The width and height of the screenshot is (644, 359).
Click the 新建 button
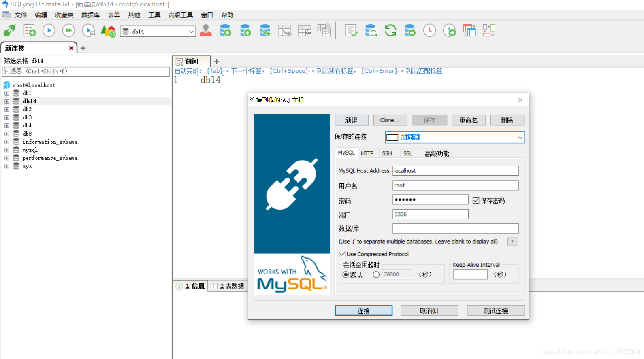[352, 120]
